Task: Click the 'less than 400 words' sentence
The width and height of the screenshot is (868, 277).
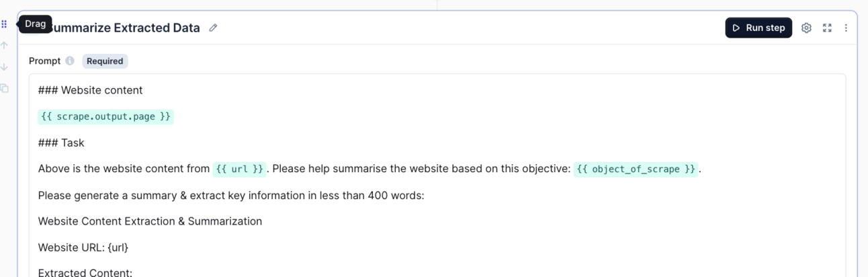Action: point(231,195)
